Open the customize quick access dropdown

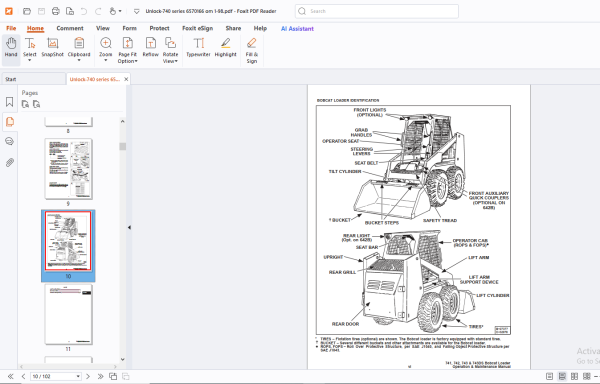[137, 11]
